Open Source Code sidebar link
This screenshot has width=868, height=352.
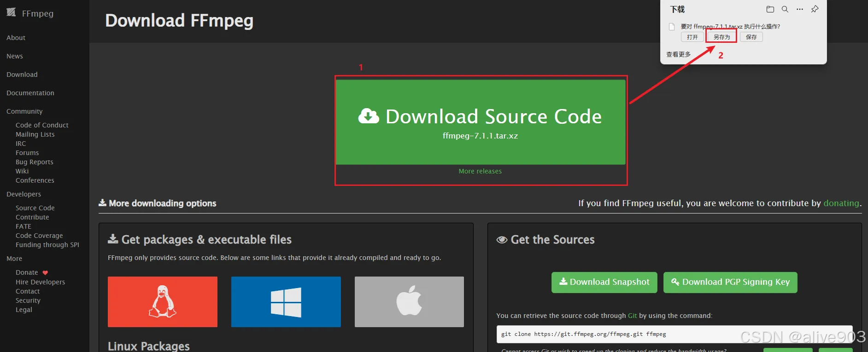35,208
